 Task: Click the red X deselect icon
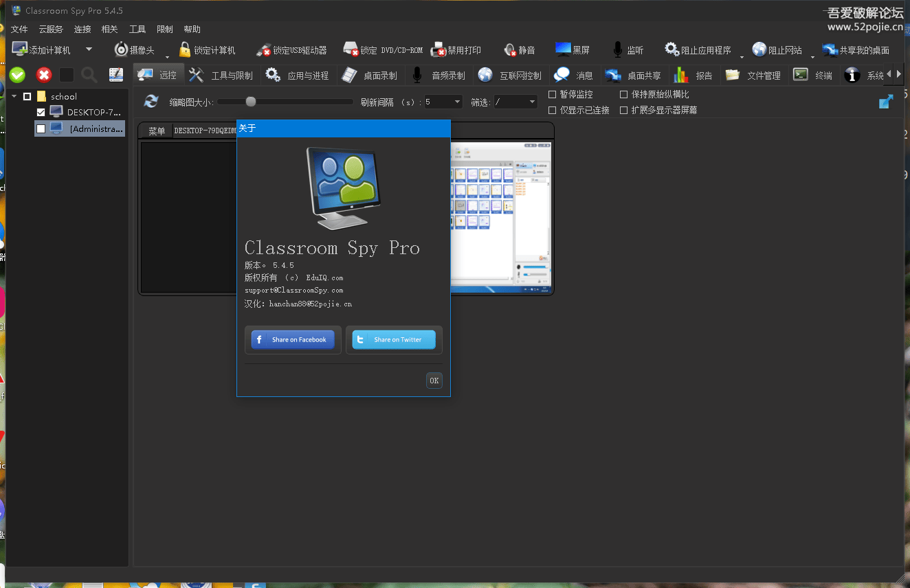(44, 75)
